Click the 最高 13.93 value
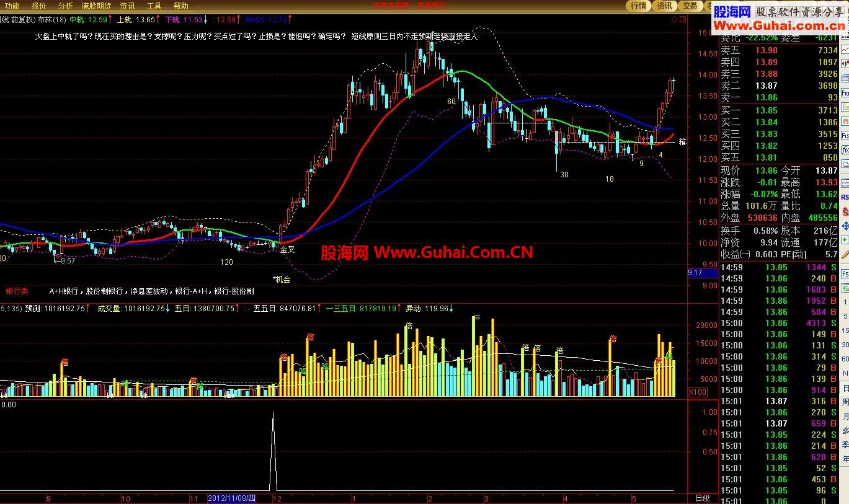 [x=827, y=182]
